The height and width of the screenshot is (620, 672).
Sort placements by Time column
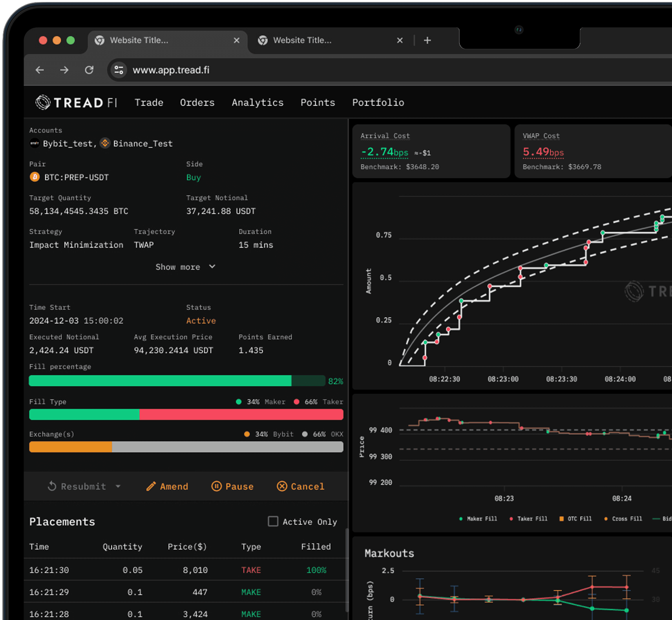(x=39, y=547)
